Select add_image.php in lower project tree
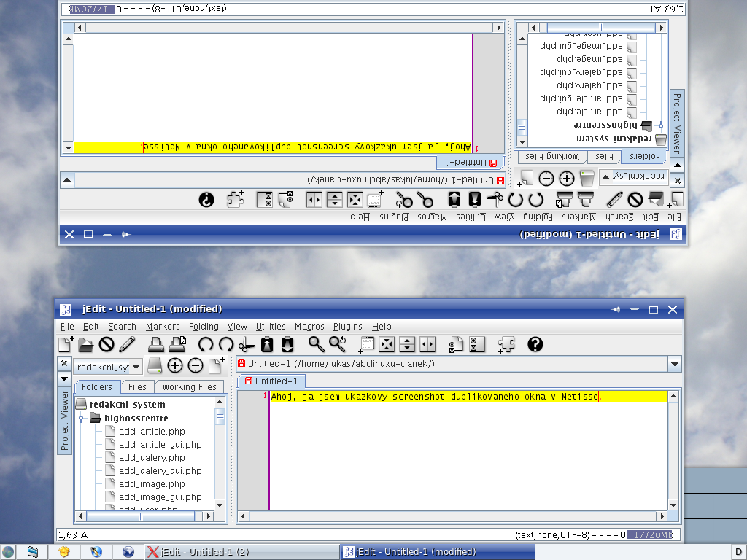The width and height of the screenshot is (747, 560). tap(152, 484)
